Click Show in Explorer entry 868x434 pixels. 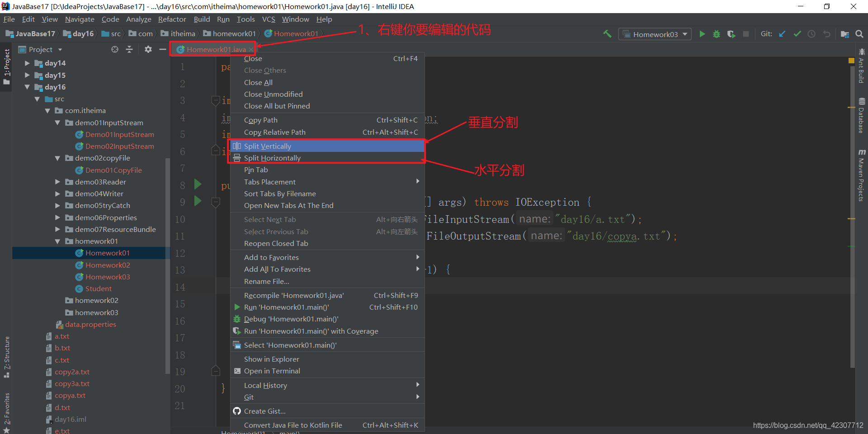327,359
